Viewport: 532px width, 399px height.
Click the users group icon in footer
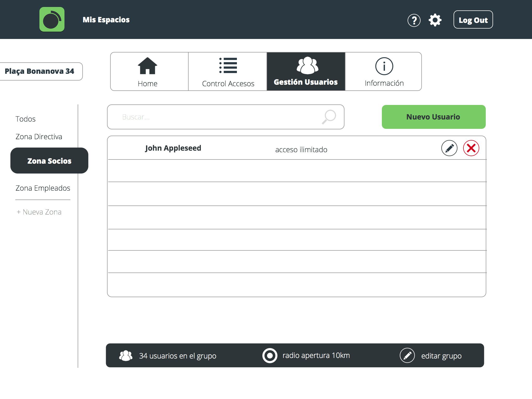click(126, 356)
